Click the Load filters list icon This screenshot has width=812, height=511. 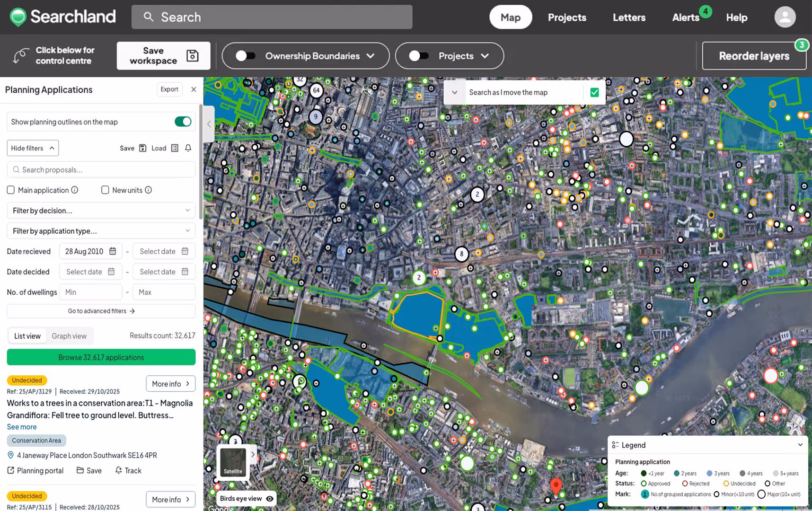[x=175, y=148]
